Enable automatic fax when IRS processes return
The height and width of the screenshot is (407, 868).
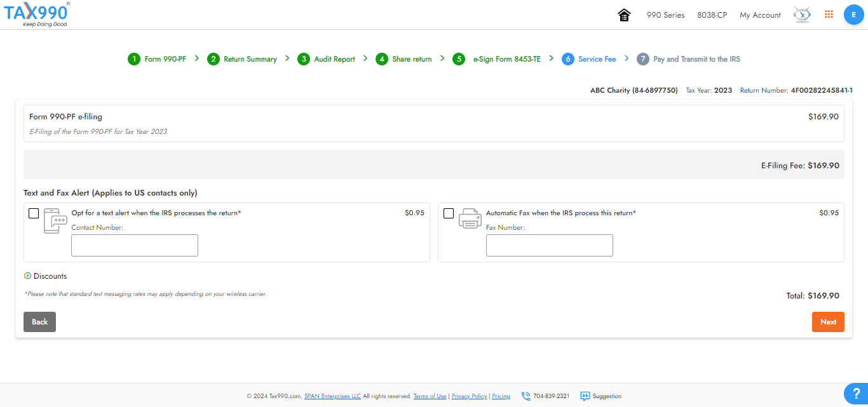[449, 213]
